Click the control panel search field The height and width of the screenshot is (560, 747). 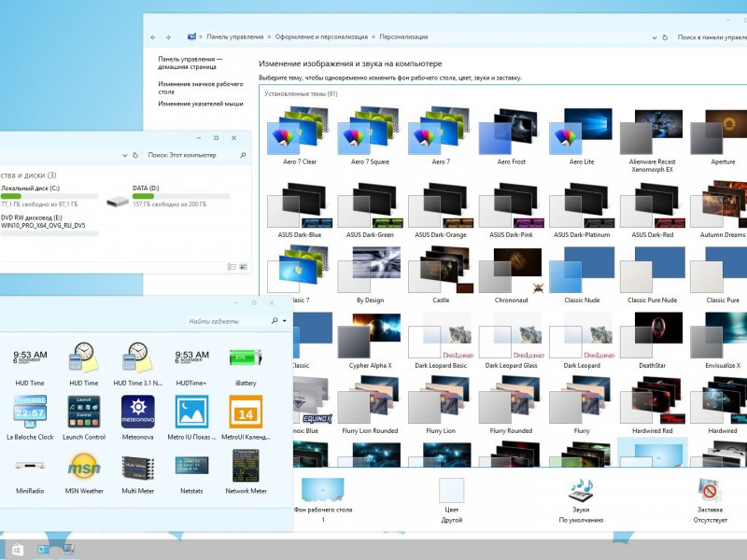tap(710, 37)
